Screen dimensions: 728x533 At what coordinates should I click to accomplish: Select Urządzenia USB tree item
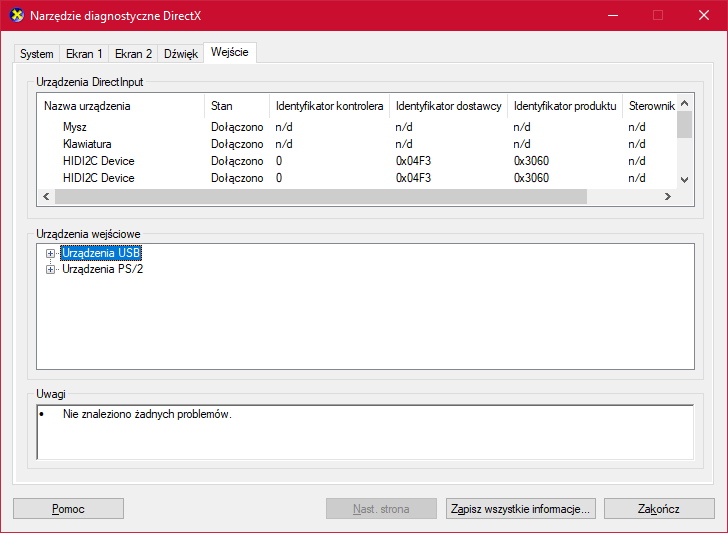coord(101,253)
